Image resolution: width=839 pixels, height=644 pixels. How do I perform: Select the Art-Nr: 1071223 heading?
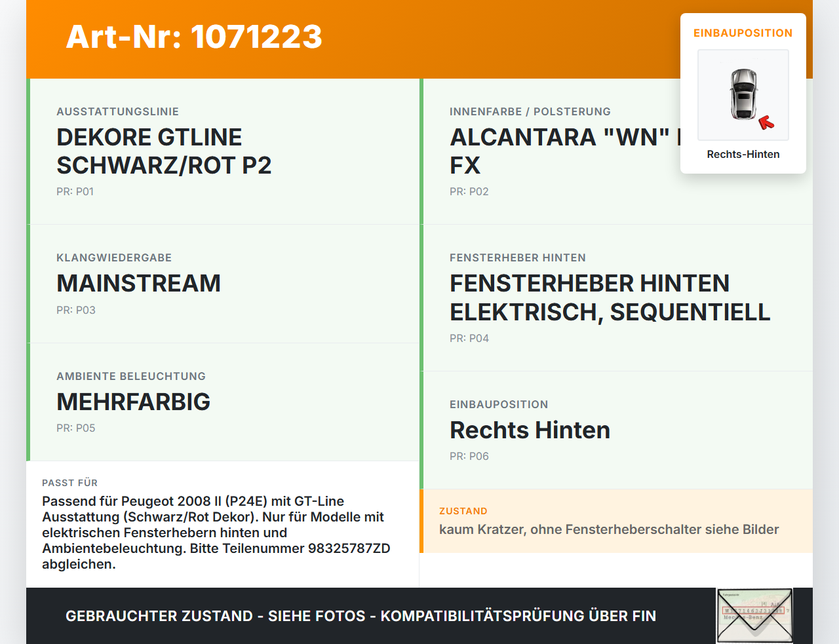(194, 37)
